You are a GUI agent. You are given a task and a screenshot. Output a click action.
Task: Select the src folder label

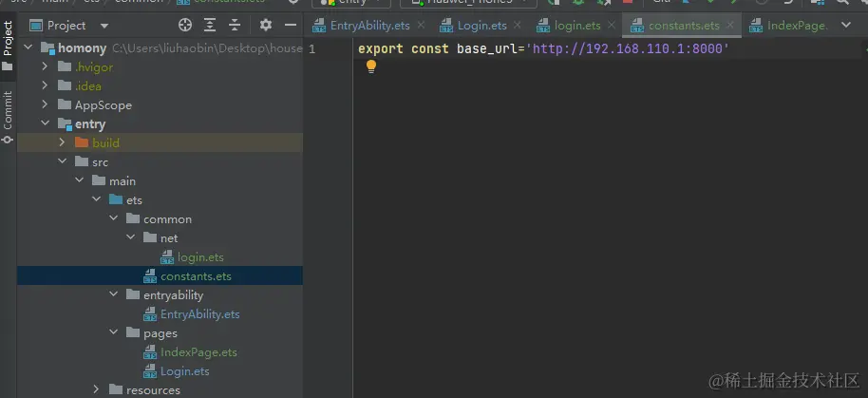coord(101,162)
